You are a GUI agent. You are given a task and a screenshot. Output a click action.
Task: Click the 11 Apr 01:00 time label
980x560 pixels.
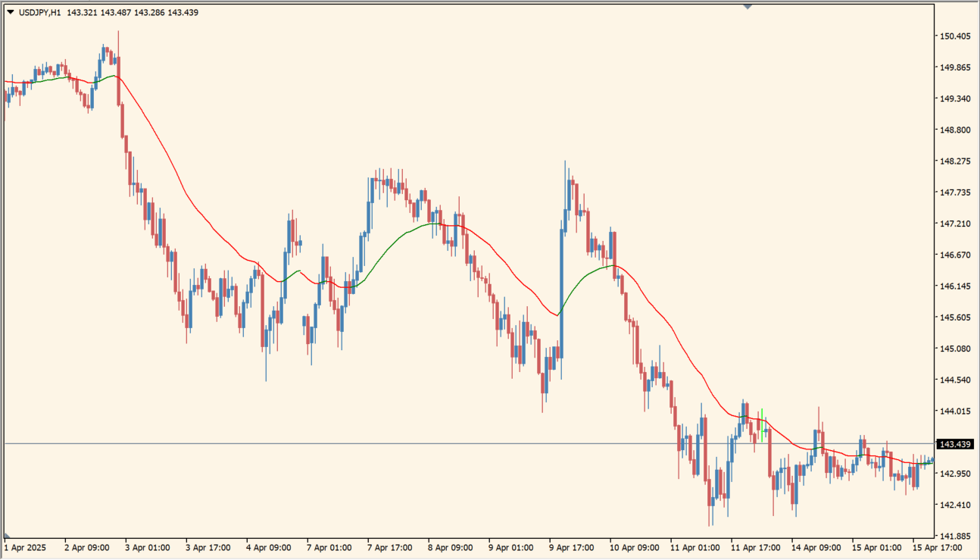pyautogui.click(x=693, y=547)
